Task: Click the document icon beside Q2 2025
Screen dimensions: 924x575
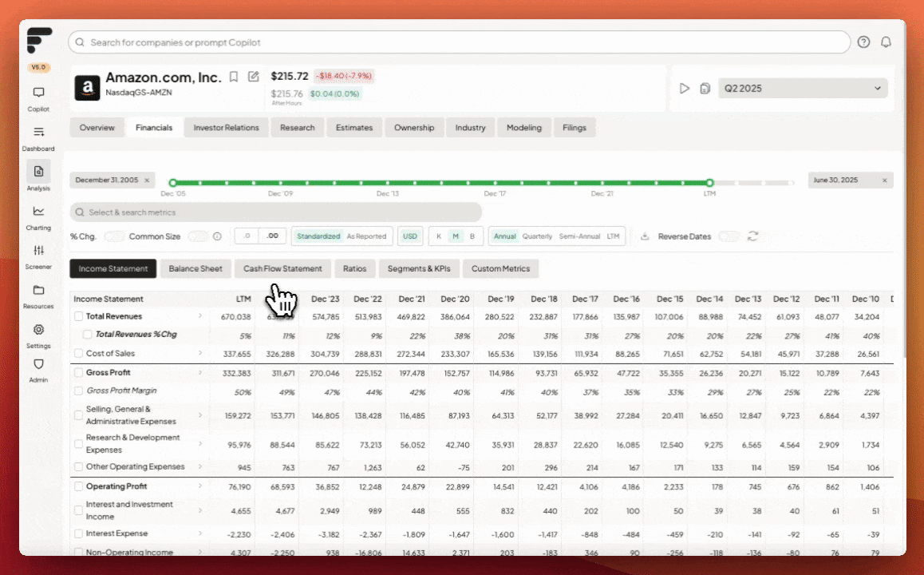Action: click(705, 89)
